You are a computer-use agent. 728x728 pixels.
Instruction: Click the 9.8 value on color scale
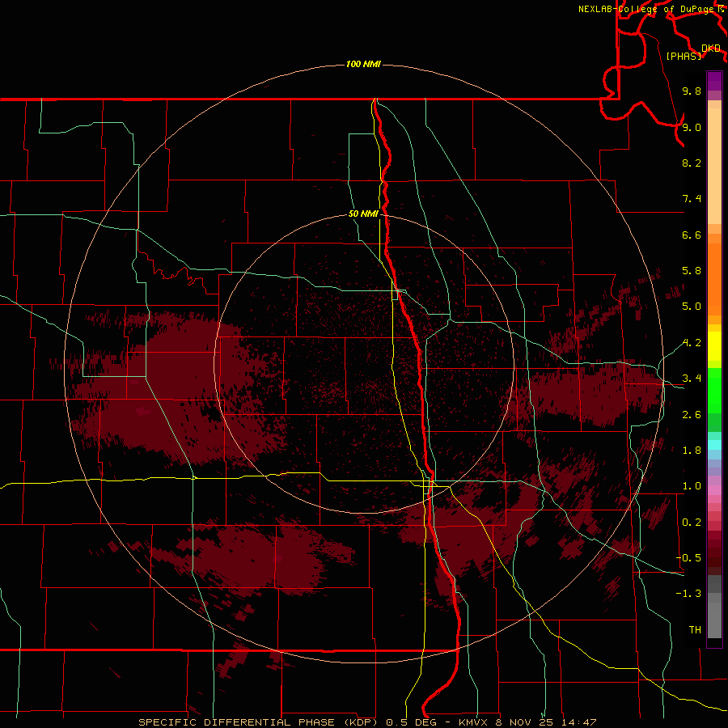click(x=692, y=91)
